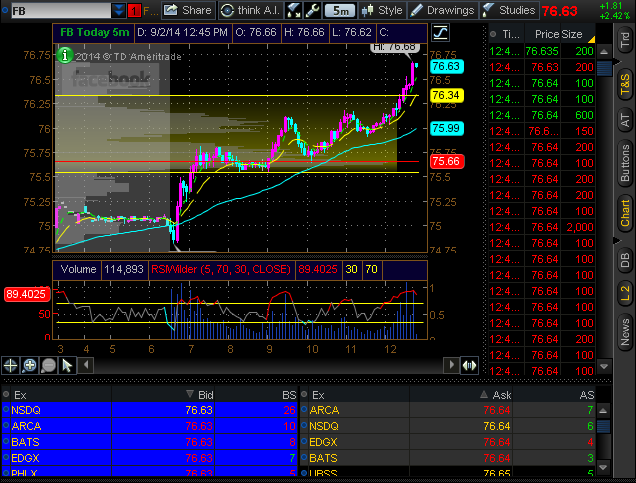
Task: Click the expand chart width icon
Action: pos(469,365)
